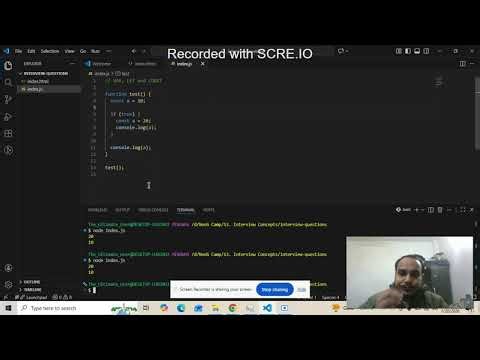Open the Edit menu
The height and width of the screenshot is (360, 480).
tap(31, 51)
